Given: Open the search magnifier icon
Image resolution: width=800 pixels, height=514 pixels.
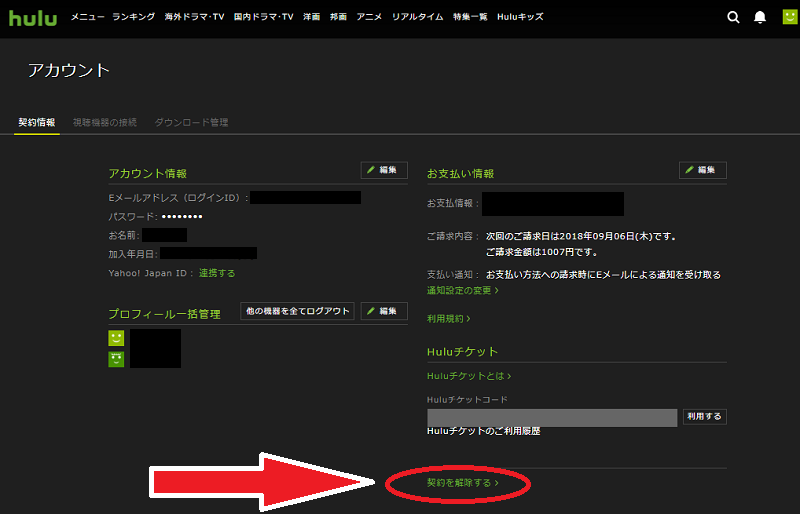Looking at the screenshot, I should click(733, 17).
